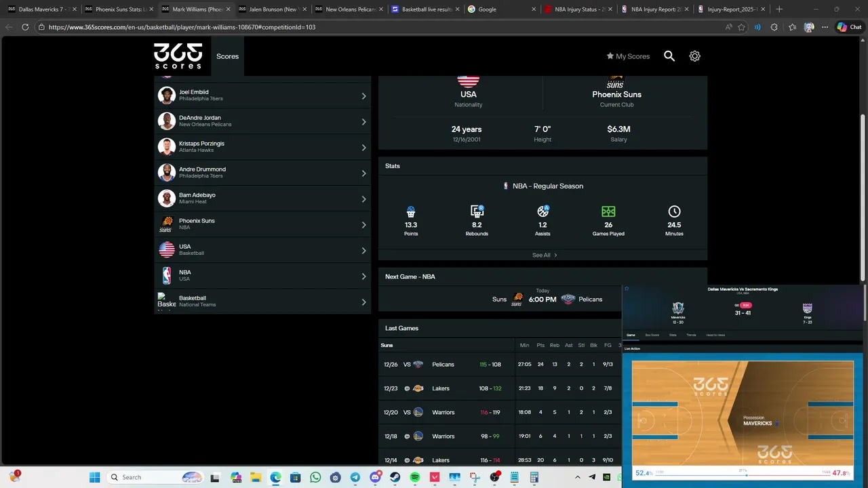Click the Points basketball stat icon
Viewport: 868px width, 488px height.
point(411,211)
